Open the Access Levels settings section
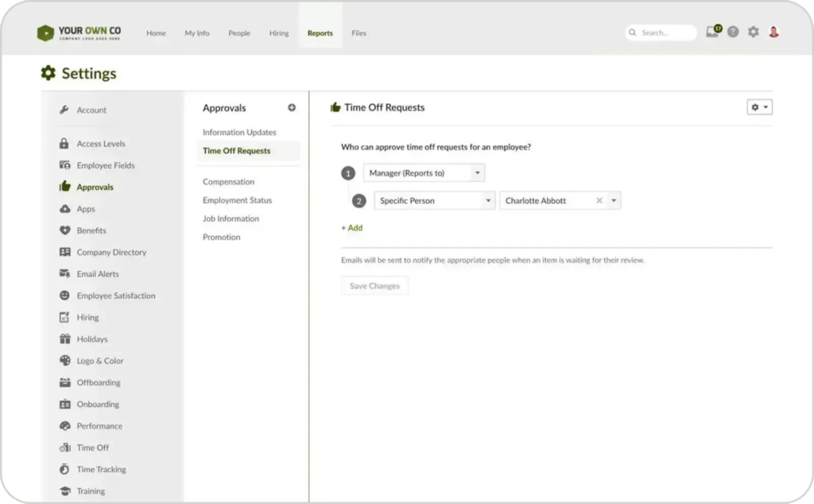 click(x=100, y=144)
